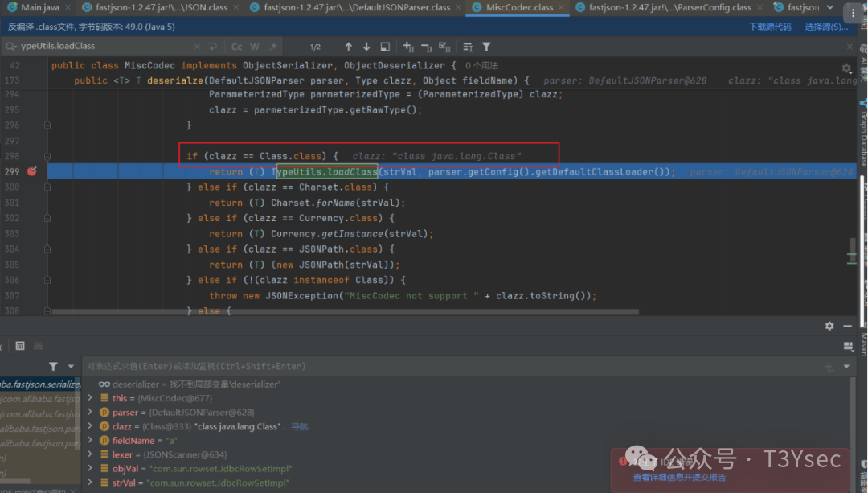Toggle regex search option

tap(272, 47)
